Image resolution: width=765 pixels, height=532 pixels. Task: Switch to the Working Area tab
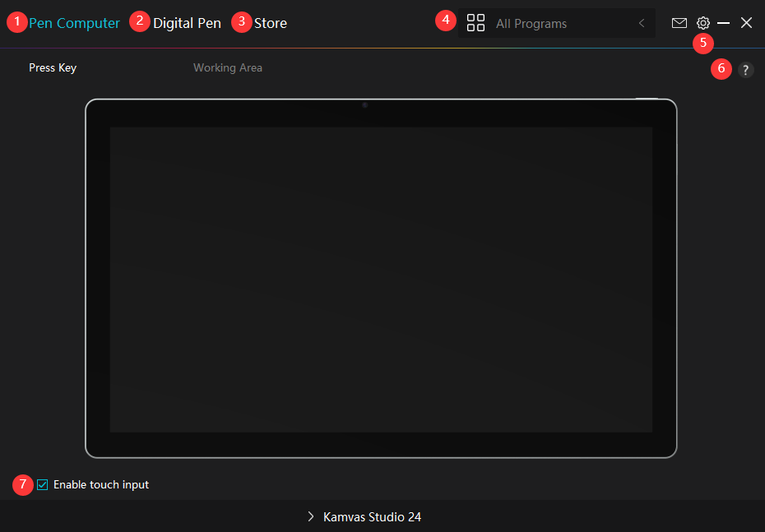[228, 67]
